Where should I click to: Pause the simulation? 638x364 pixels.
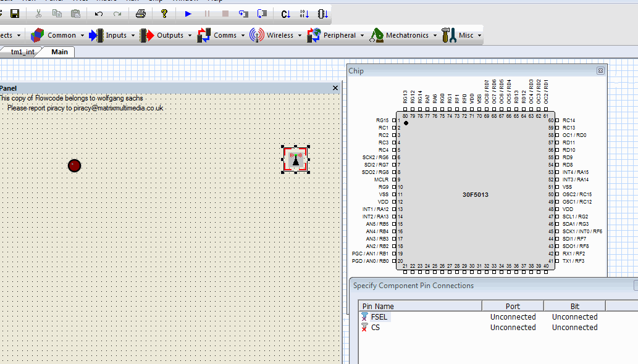(x=207, y=14)
